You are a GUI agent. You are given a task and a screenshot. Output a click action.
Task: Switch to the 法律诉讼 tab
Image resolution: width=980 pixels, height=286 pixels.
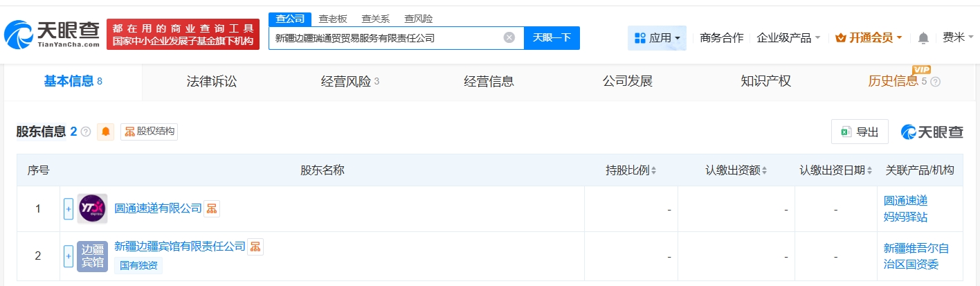pos(212,82)
